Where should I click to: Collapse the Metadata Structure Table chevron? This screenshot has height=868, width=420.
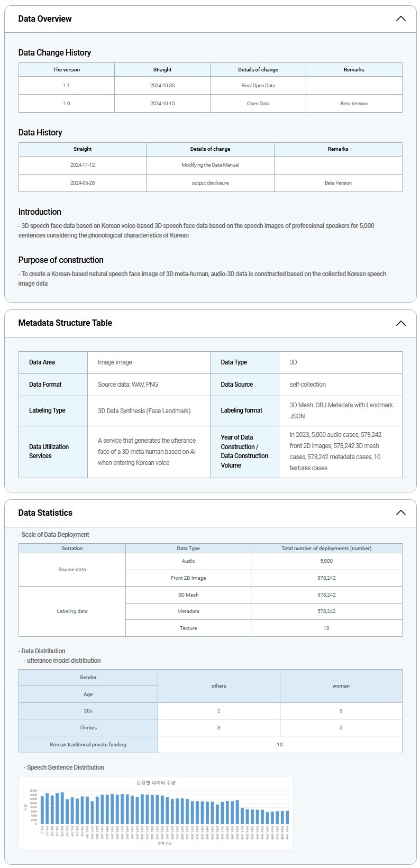[x=400, y=323]
